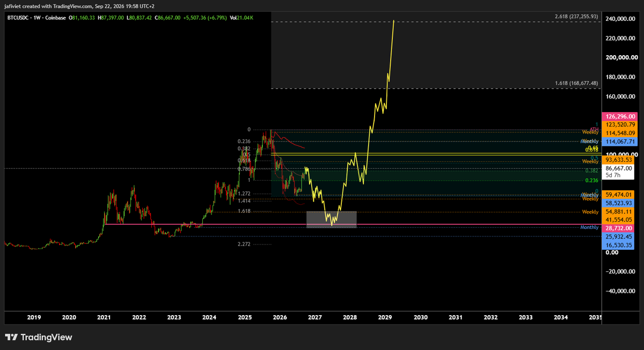Click the current price 86,667.00 countdown tag

618,171
